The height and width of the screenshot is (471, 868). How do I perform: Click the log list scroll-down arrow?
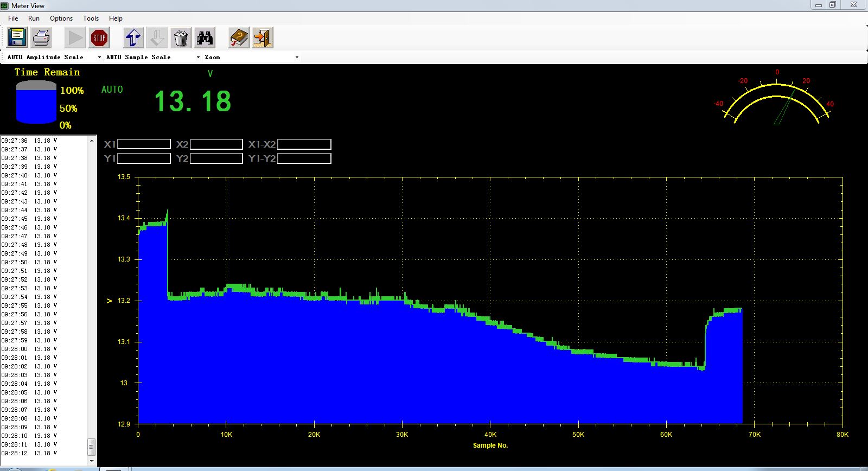pyautogui.click(x=91, y=461)
